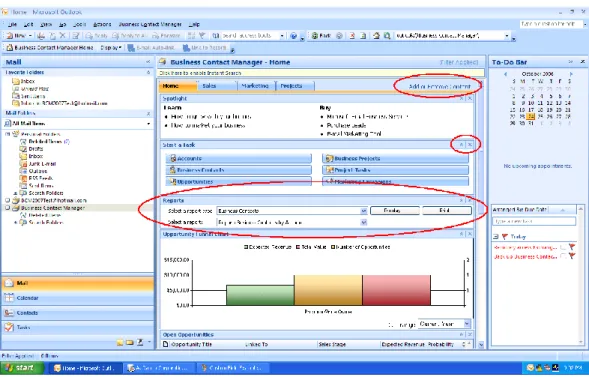
Task: Click the Back navigation button
Action: click(x=321, y=36)
